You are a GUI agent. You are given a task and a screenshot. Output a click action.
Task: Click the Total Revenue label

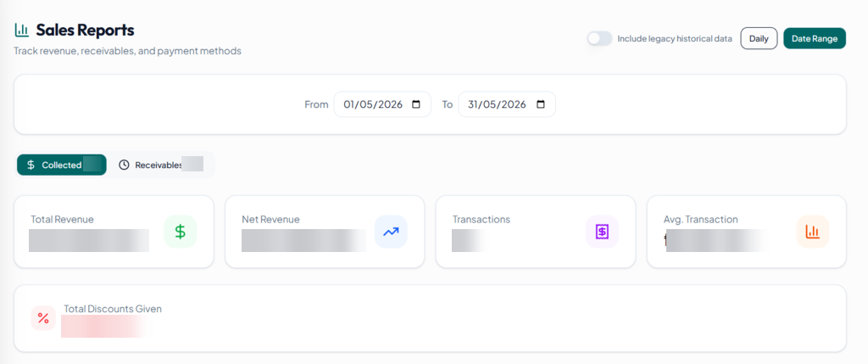click(62, 220)
